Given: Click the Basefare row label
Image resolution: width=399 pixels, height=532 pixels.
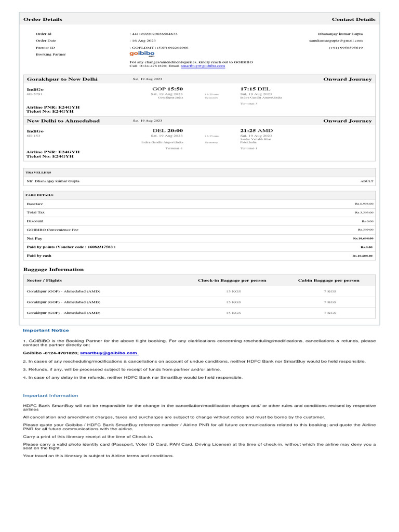Looking at the screenshot, I should (x=35, y=204).
